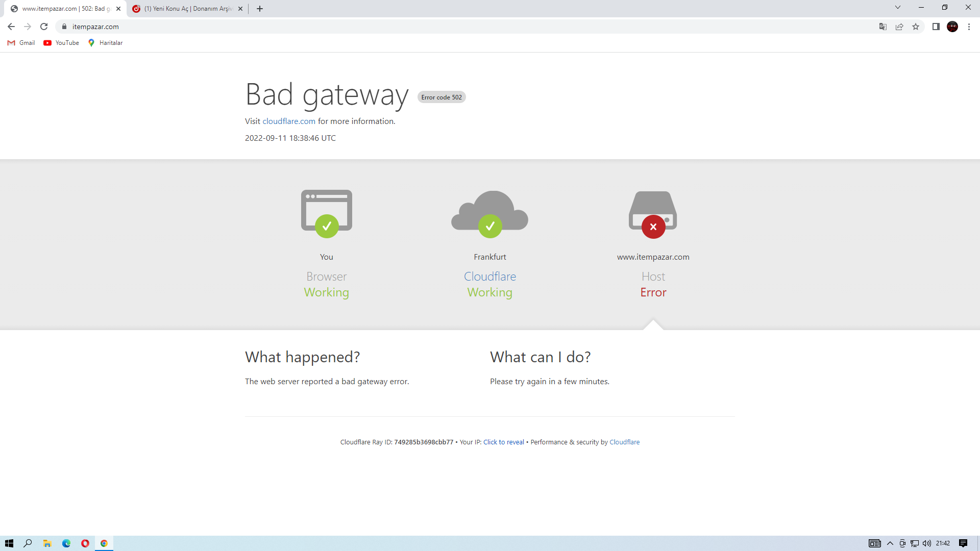980x551 pixels.
Task: Select the Ray ID 749285b3698cbb77 text
Action: pos(424,442)
